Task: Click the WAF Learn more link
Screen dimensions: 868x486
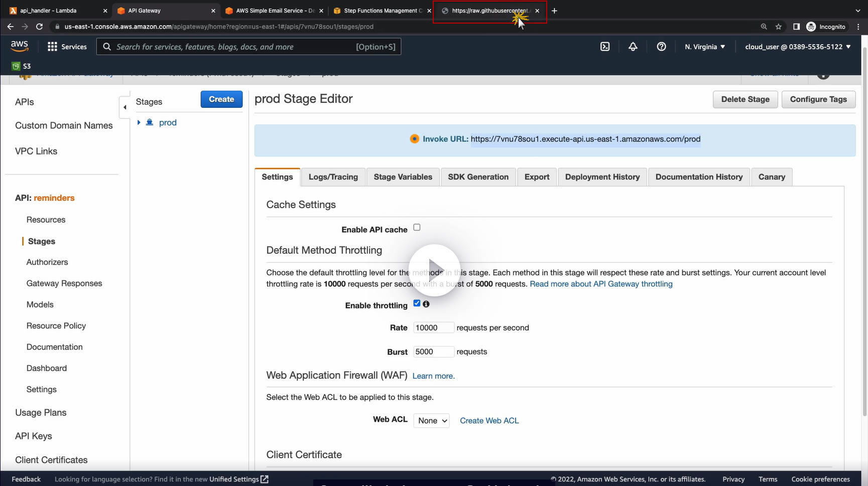Action: 434,376
